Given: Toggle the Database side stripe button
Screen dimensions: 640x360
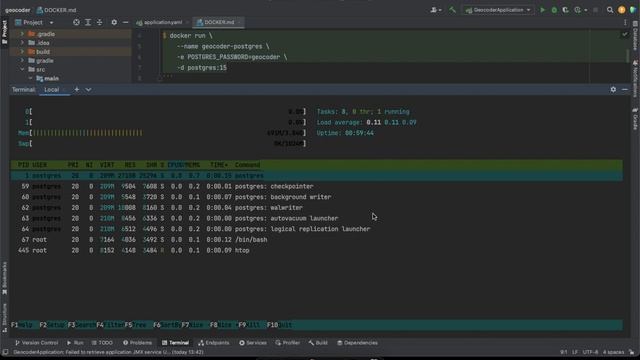Looking at the screenshot, I should click(x=635, y=36).
